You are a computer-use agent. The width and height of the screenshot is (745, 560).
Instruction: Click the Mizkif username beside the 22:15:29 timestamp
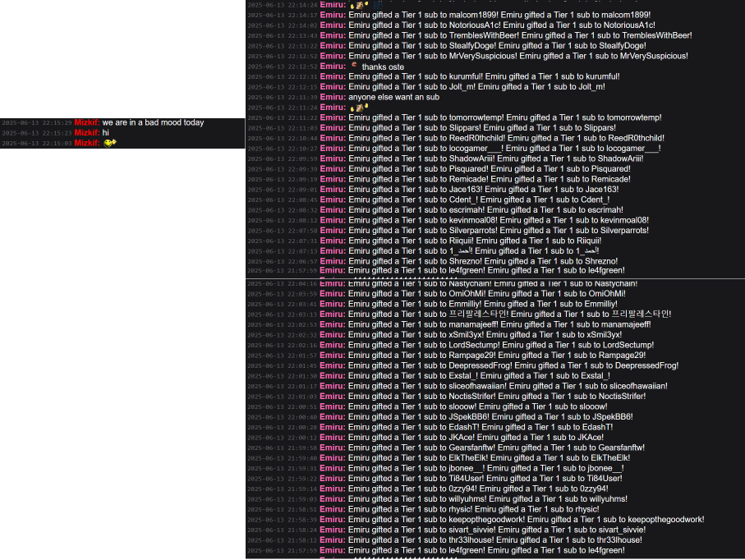click(x=87, y=122)
